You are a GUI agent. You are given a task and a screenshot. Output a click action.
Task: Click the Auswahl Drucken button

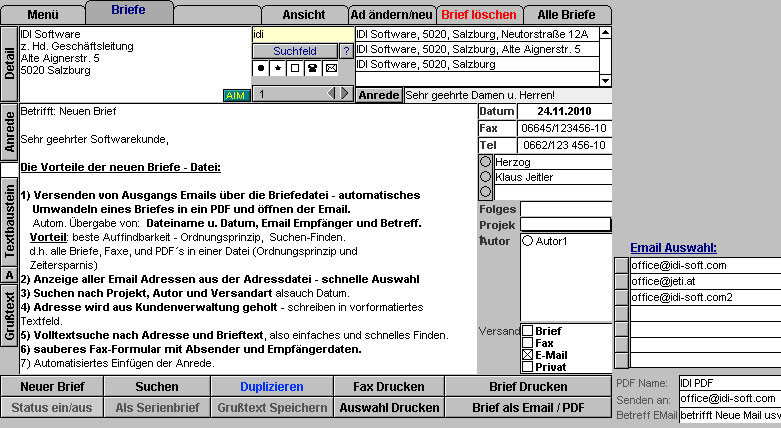point(389,408)
